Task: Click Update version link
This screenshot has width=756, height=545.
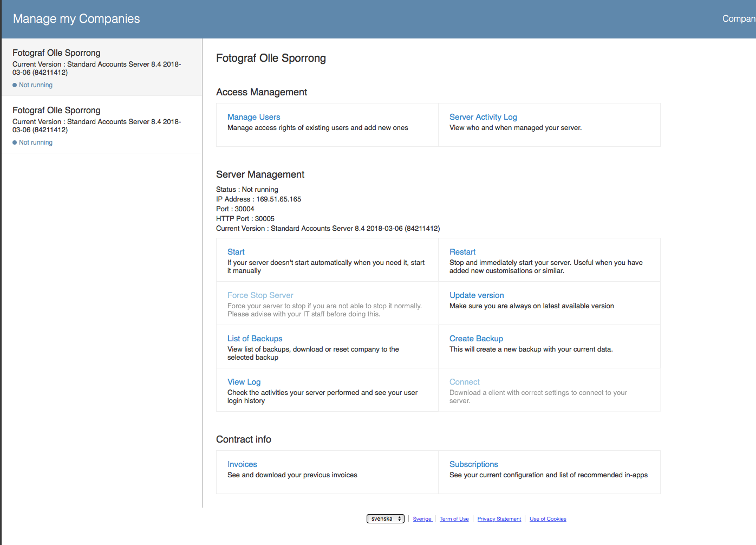Action: point(477,295)
